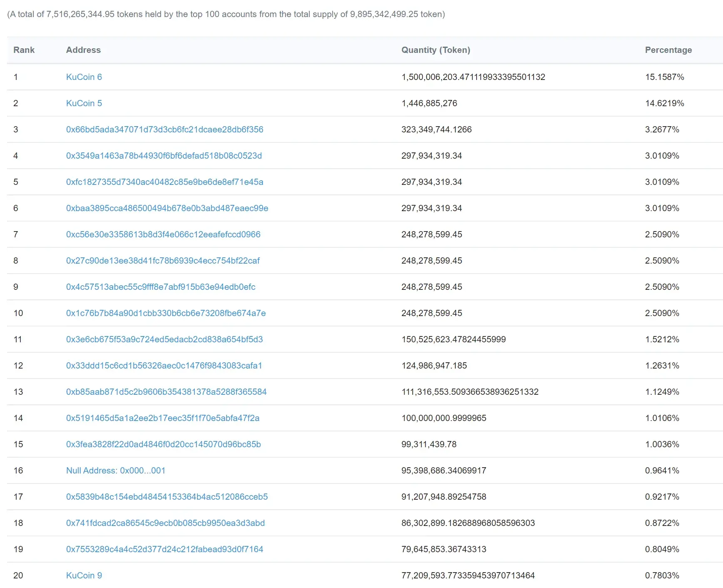Open address 0x741fdcad2ca86545c9ecb0b085cb9950ea3d3abd
This screenshot has height=588, width=723.
tap(165, 523)
